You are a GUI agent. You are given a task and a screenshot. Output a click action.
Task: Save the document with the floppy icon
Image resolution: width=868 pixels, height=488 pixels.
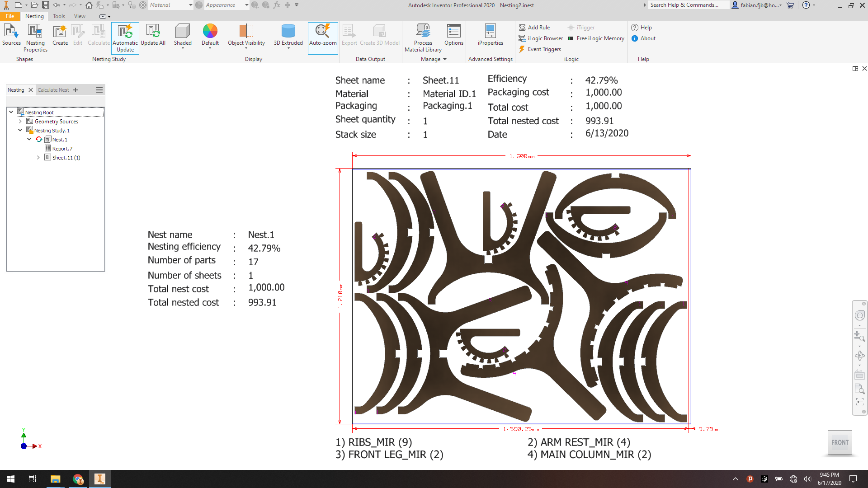[x=45, y=5]
